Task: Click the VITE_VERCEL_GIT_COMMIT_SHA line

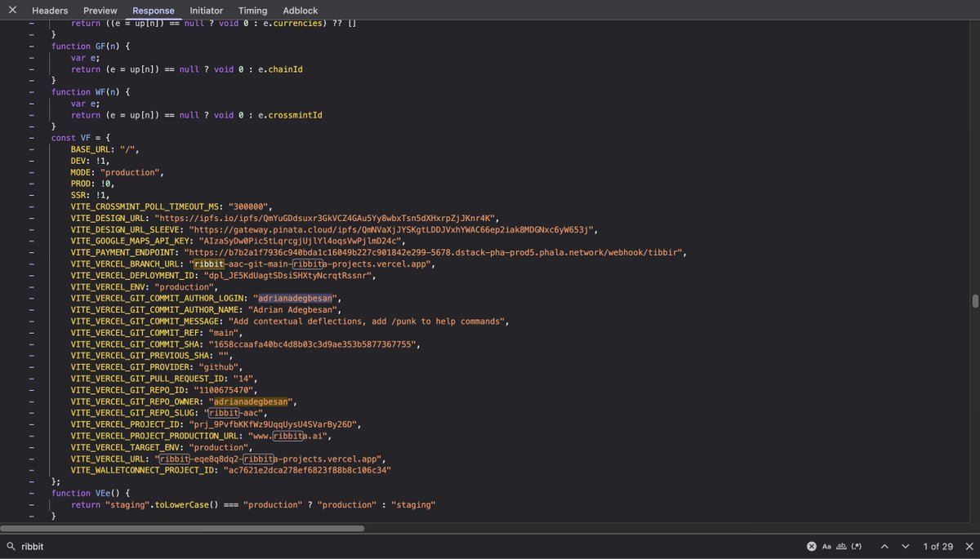Action: click(x=245, y=344)
